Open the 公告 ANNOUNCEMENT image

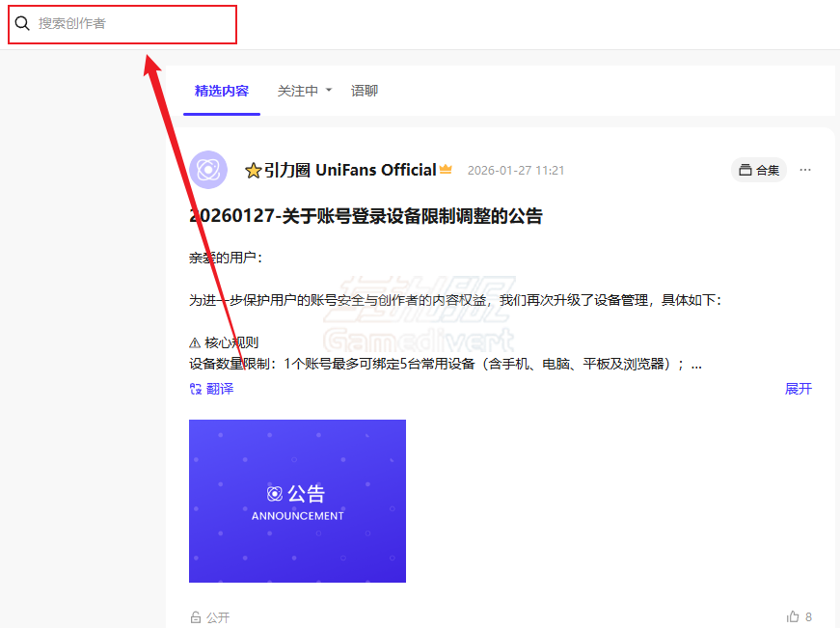[297, 500]
